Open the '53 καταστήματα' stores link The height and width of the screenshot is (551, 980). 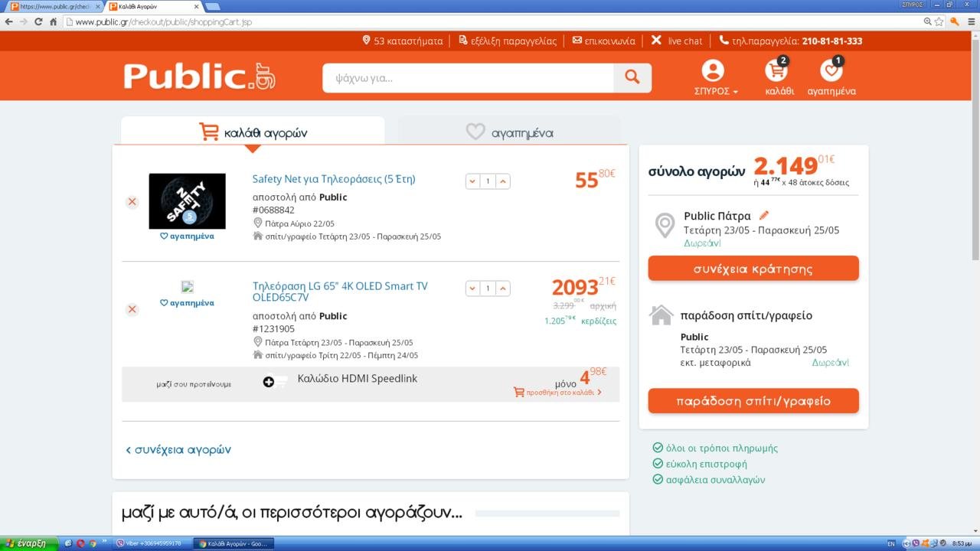click(403, 41)
